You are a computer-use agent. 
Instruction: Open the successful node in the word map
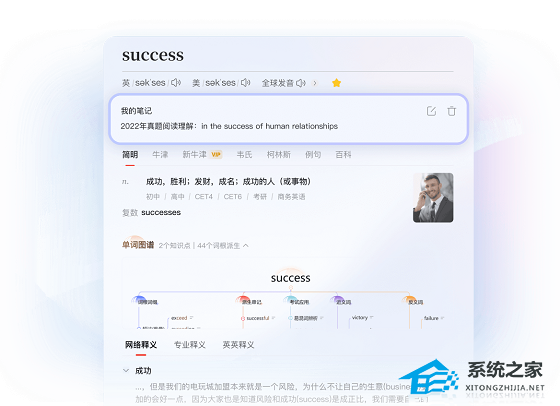tap(258, 318)
